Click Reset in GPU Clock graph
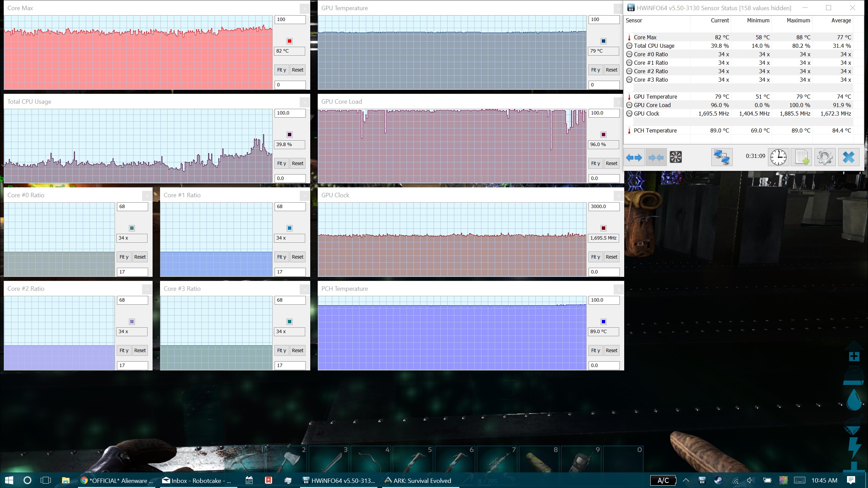Screen dimensions: 868x488 click(611, 257)
